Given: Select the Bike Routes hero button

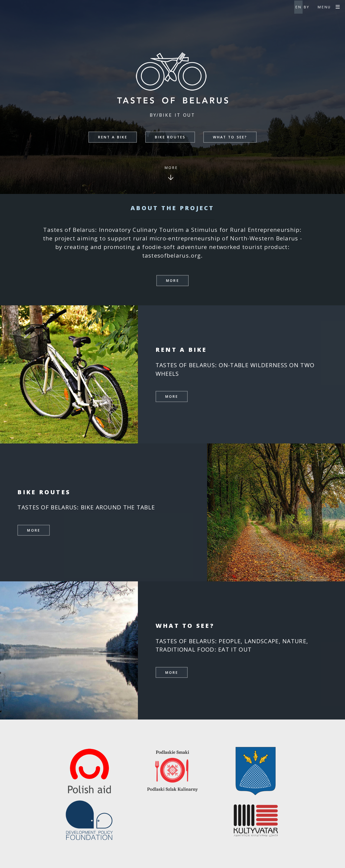Looking at the screenshot, I should coord(170,137).
